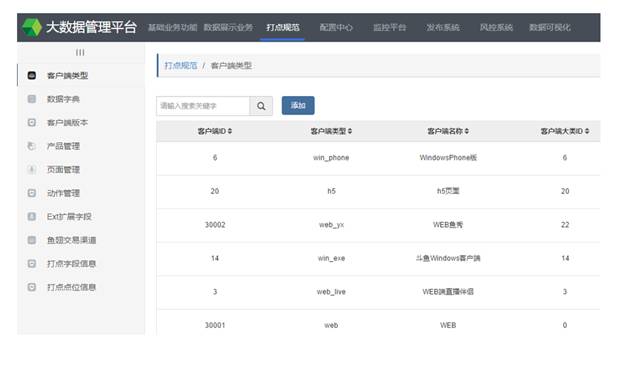Click the 打点点位信息 sidebar icon

click(32, 287)
